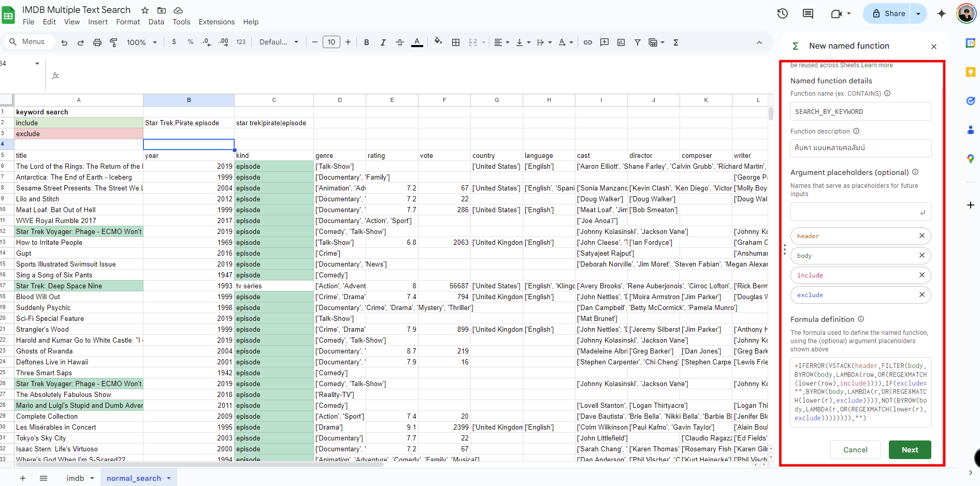Open text wrapping dropdown
The width and height of the screenshot is (980, 486).
point(544,42)
